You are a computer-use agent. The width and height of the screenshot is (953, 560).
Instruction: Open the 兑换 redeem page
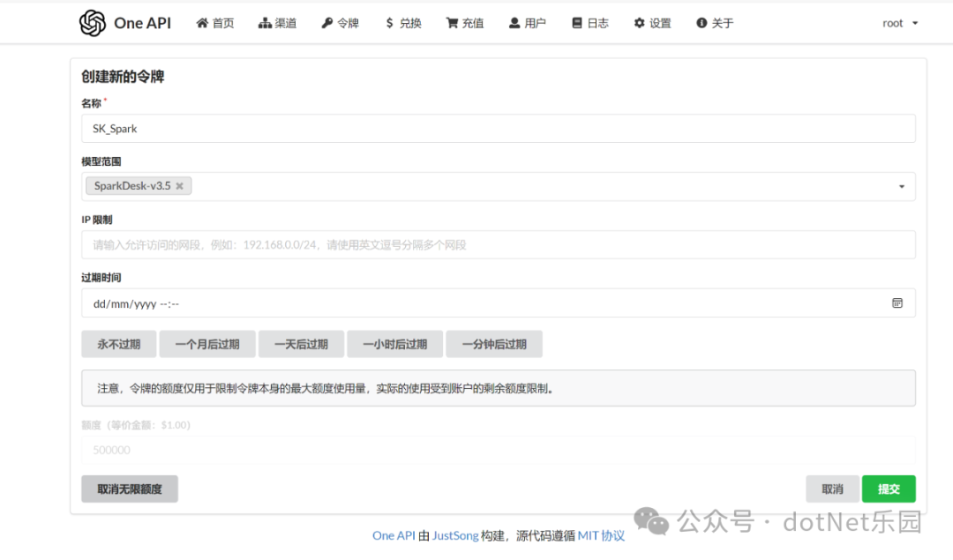(403, 23)
